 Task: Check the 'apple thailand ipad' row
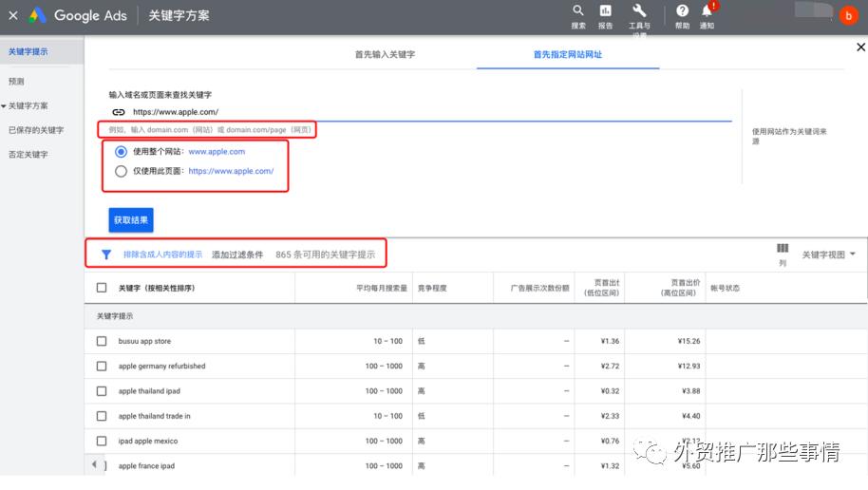point(102,391)
